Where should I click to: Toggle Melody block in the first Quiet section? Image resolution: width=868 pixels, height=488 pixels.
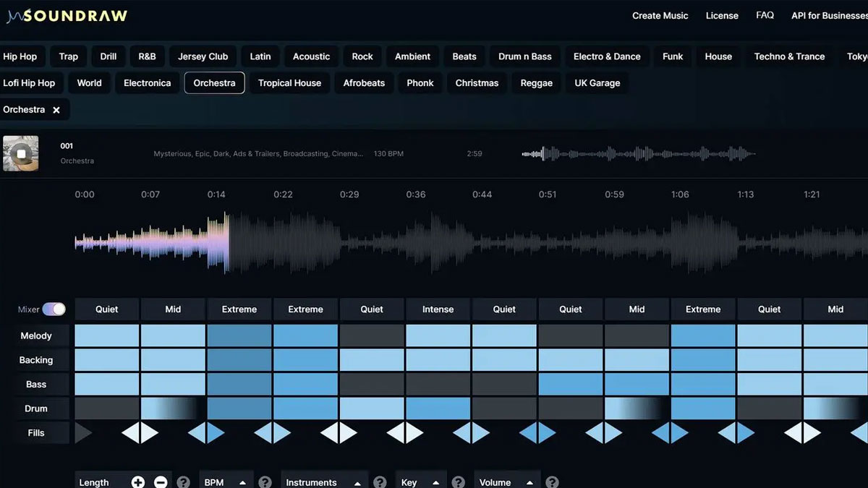(107, 335)
